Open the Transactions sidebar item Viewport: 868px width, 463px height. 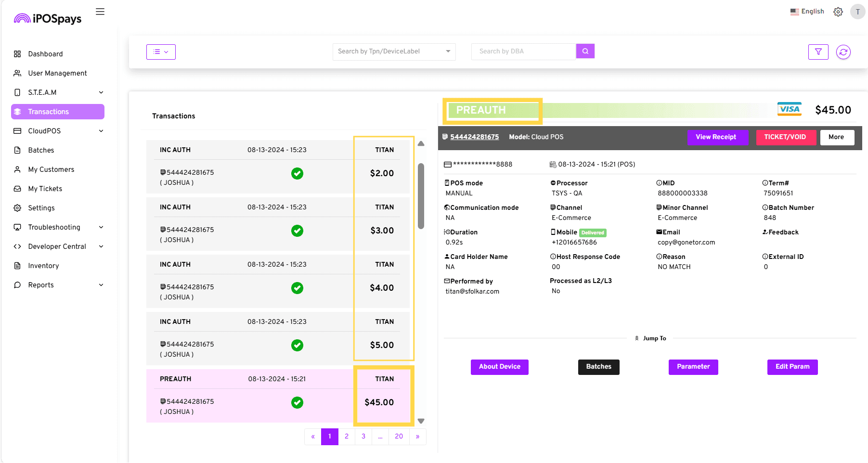click(x=58, y=112)
